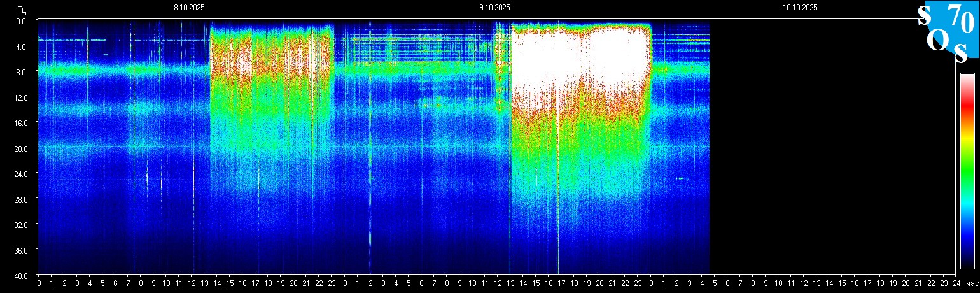The width and height of the screenshot is (980, 293).
Task: Select the 10.10.2025 date label
Action: coord(800,8)
